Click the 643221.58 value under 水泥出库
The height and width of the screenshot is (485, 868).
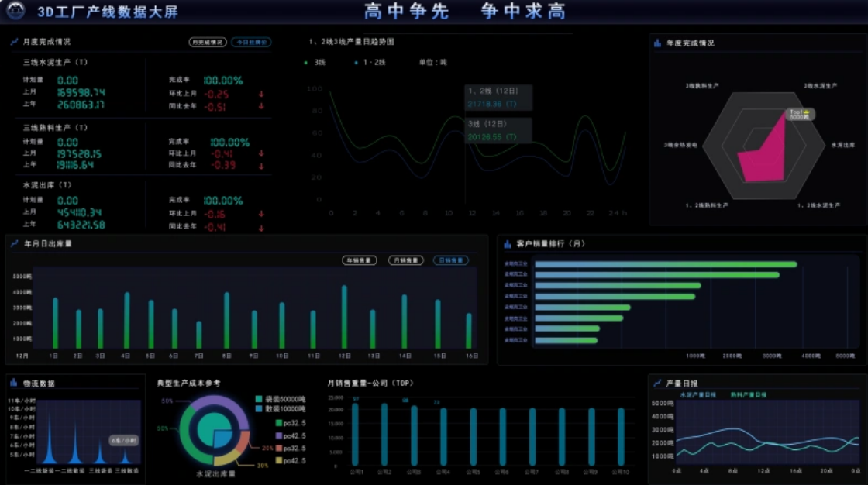(81, 225)
